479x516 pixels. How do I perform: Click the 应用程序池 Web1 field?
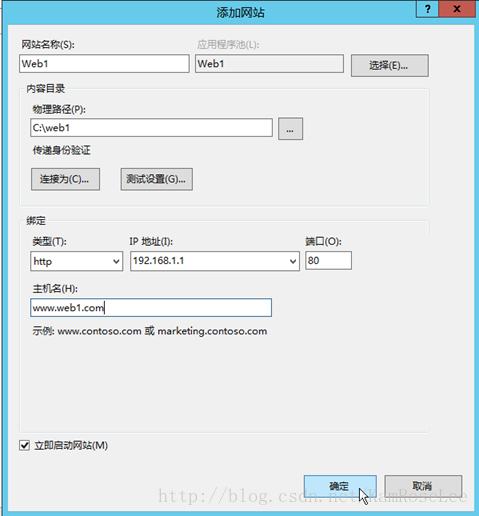269,64
